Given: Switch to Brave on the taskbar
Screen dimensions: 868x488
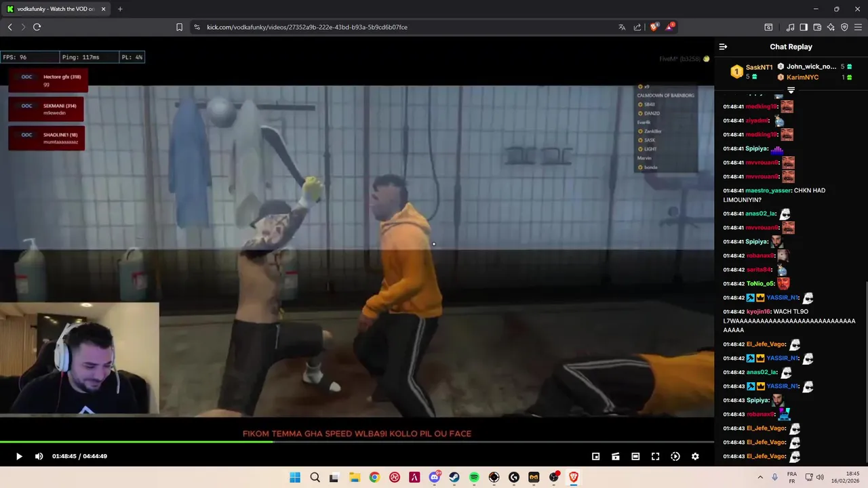Looking at the screenshot, I should pos(574,477).
